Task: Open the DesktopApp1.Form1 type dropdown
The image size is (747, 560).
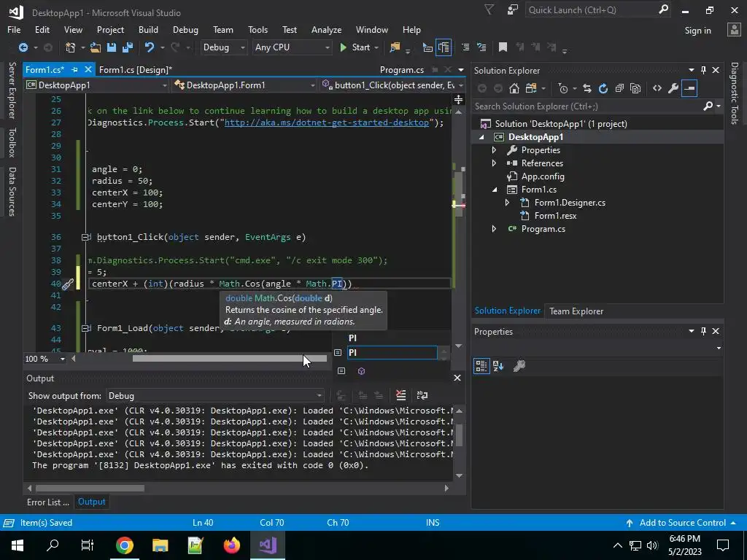Action: (244, 85)
